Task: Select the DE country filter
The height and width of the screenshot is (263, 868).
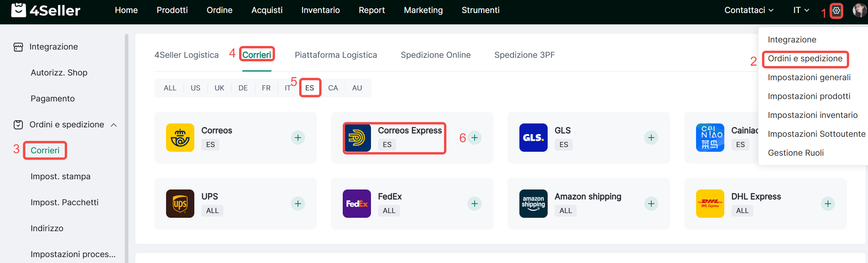Action: [x=243, y=88]
